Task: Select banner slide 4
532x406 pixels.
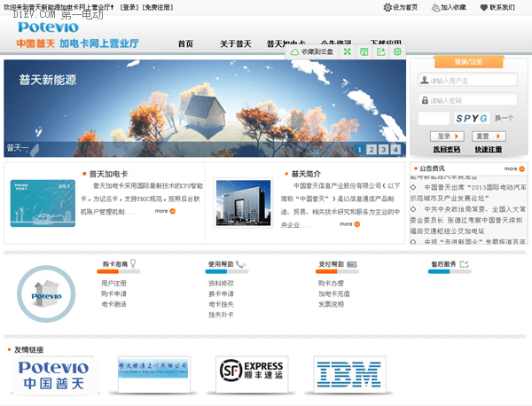Action: coord(395,150)
